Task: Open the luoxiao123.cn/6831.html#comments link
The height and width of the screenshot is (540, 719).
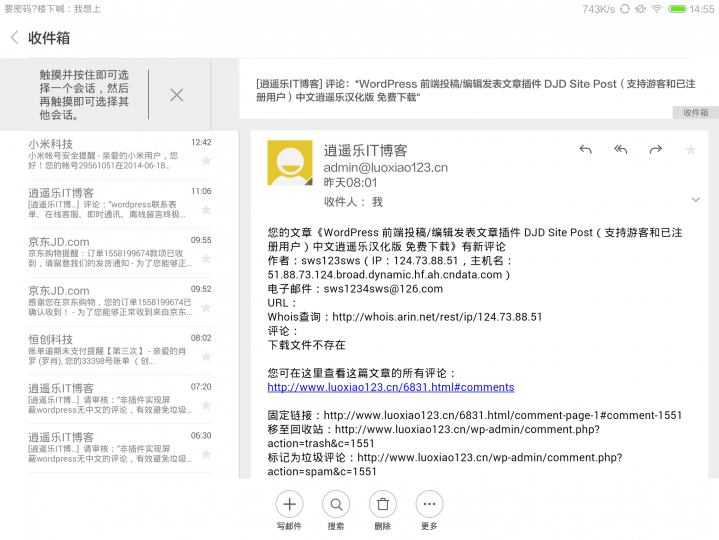Action: 391,387
